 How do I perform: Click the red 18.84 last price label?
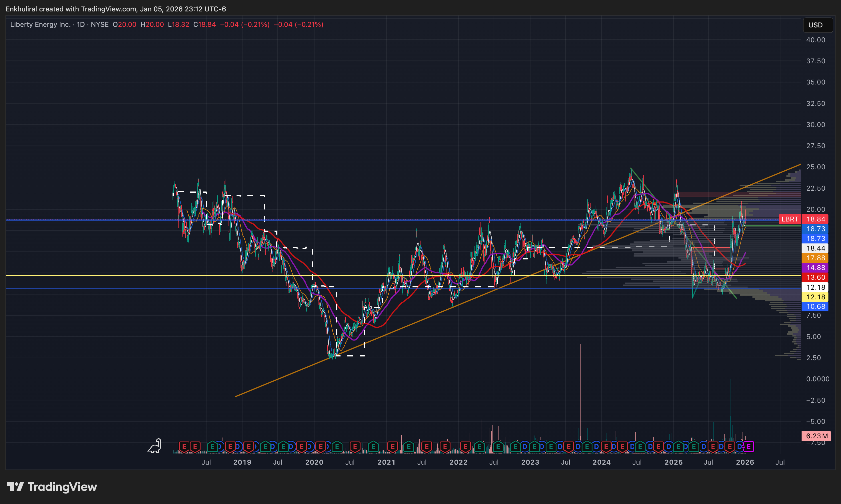[x=816, y=219]
